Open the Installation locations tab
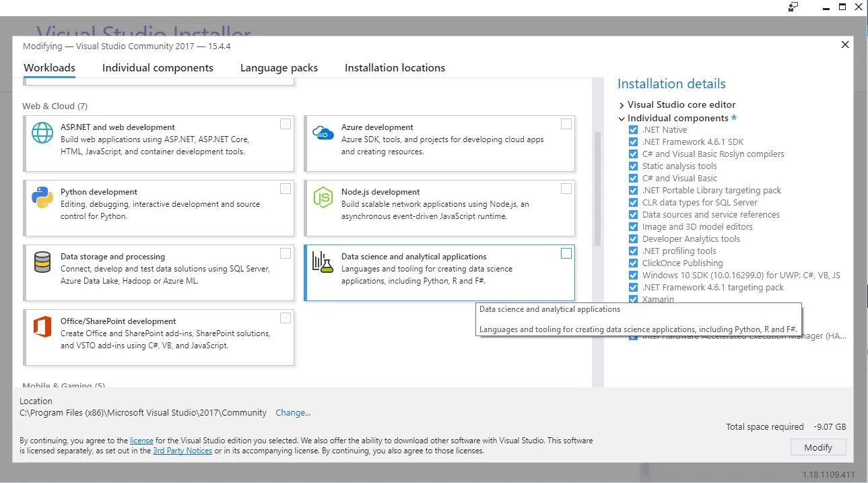Image resolution: width=868 pixels, height=483 pixels. tap(395, 68)
